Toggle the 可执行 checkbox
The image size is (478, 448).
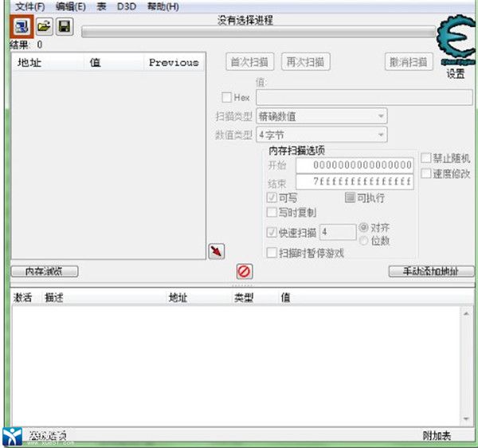pos(350,198)
